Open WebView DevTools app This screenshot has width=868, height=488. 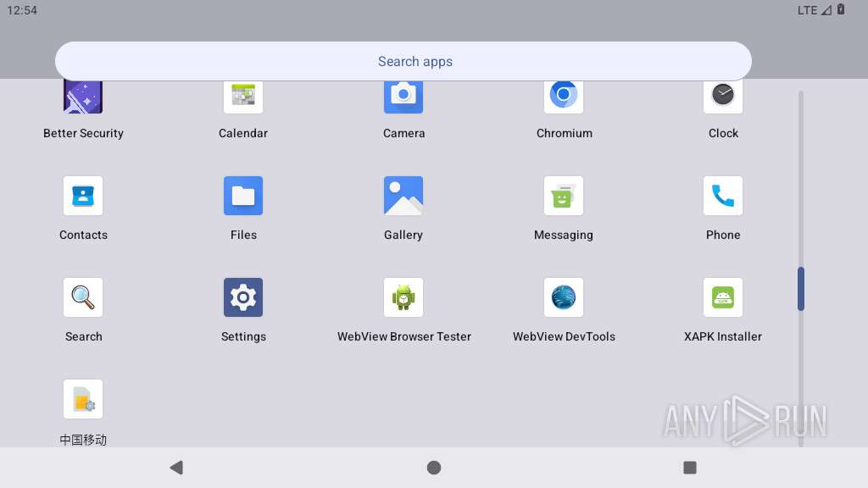(x=564, y=297)
